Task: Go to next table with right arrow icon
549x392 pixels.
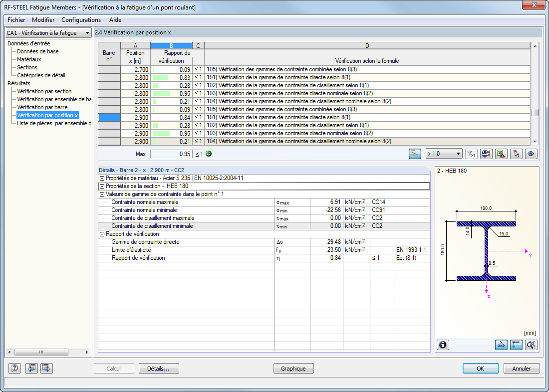Action: point(46,368)
